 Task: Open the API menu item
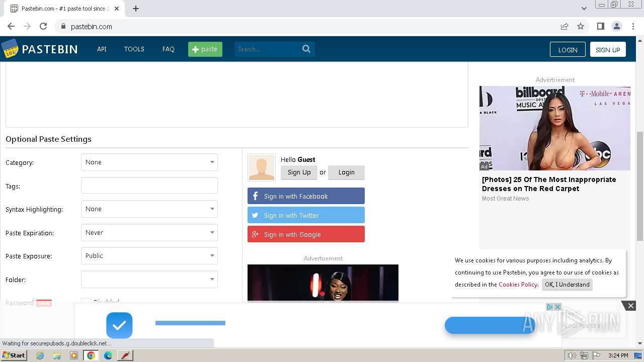click(102, 49)
